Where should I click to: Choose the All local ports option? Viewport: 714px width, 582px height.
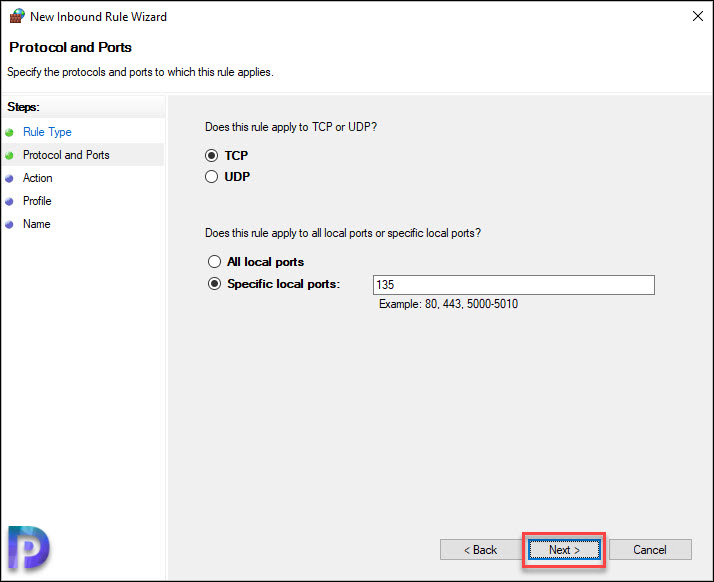coord(214,262)
